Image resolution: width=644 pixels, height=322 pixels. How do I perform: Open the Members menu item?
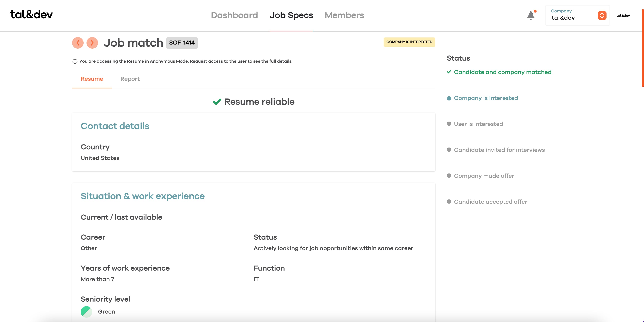pyautogui.click(x=344, y=15)
